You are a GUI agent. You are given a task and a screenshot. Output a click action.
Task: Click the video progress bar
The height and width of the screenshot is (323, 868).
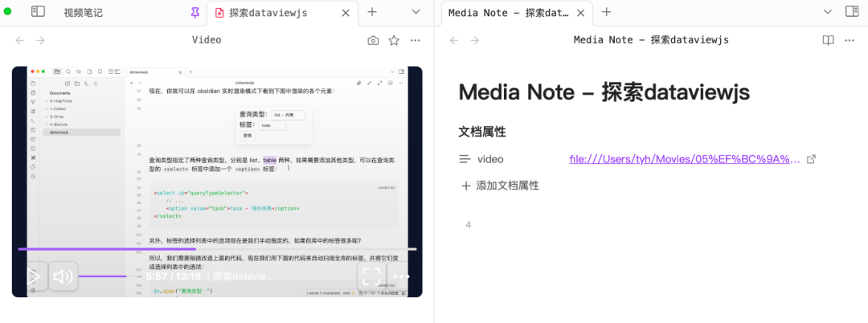(217, 249)
